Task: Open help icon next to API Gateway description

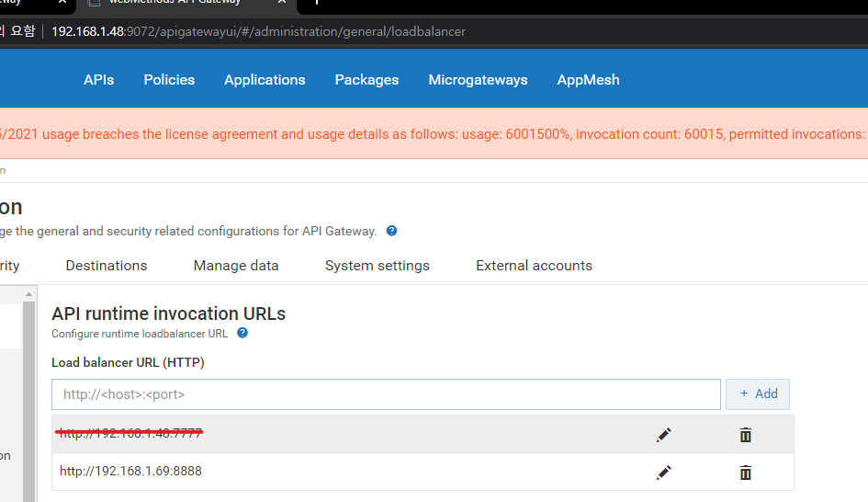Action: [x=391, y=231]
